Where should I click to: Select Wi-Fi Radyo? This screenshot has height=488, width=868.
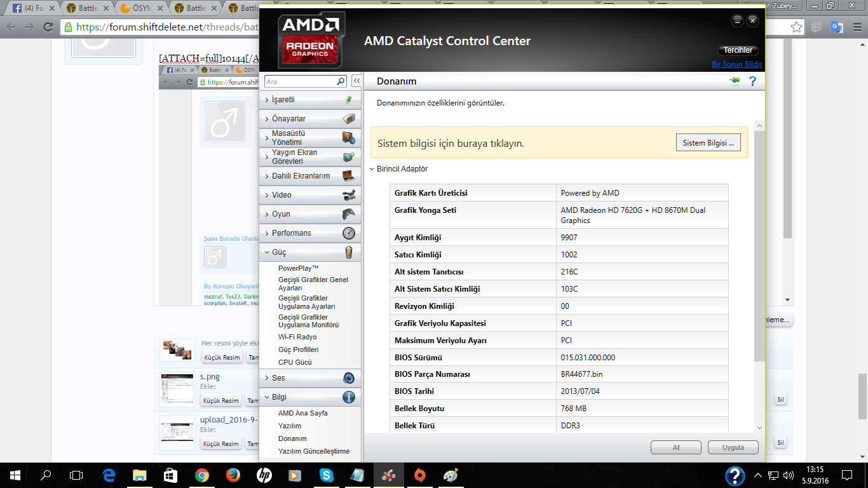(x=297, y=337)
